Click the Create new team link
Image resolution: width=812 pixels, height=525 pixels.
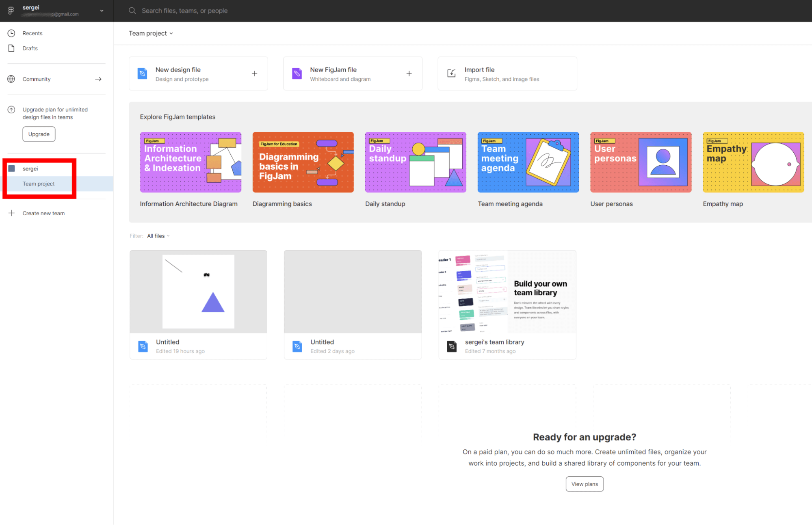coord(43,213)
